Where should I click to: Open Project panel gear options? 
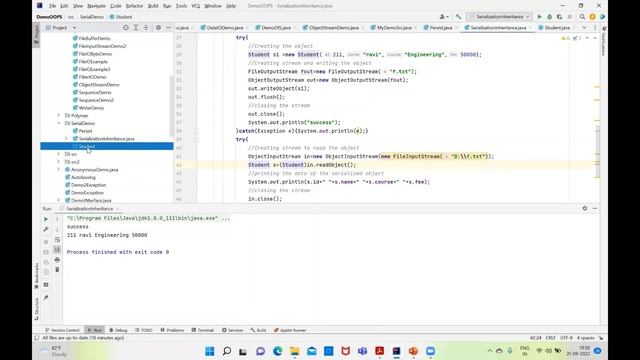(x=158, y=27)
